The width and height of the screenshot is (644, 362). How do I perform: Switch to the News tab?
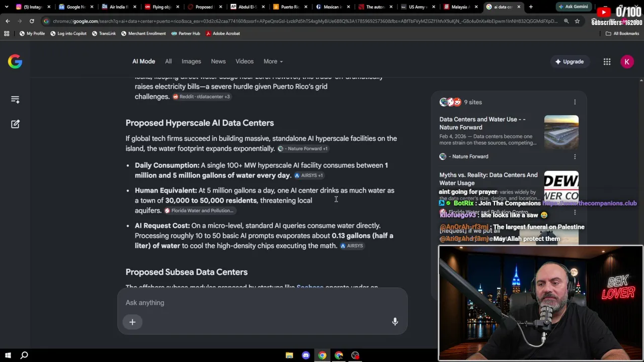click(x=218, y=61)
